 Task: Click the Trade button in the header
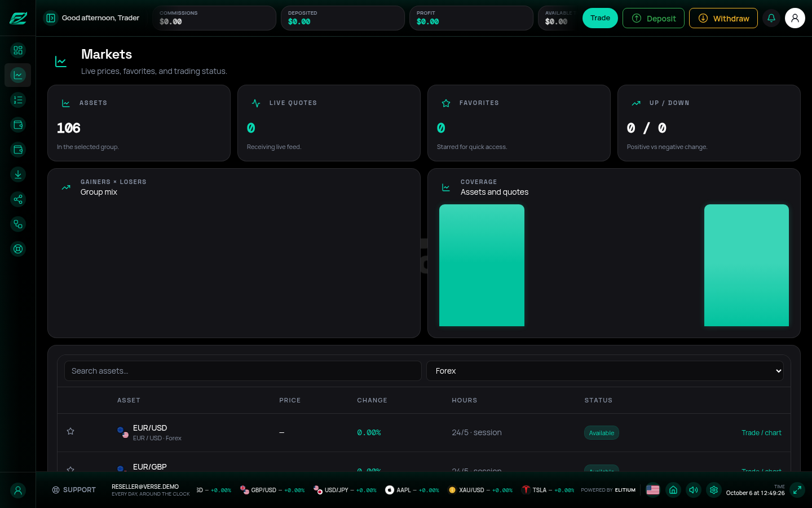tap(600, 18)
